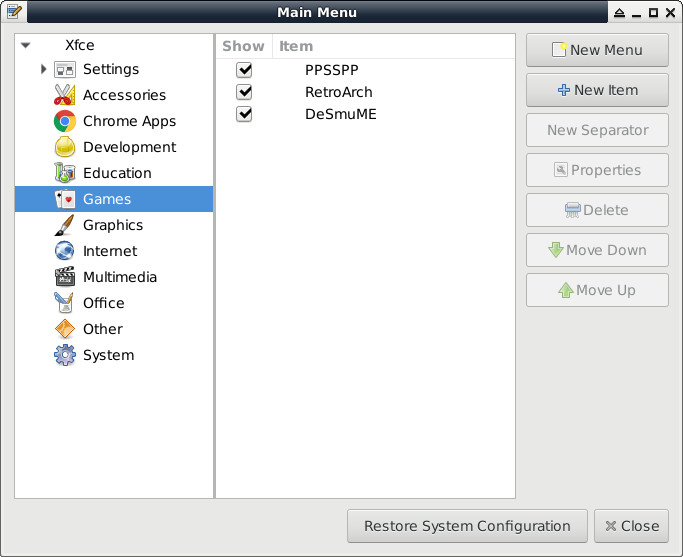683x557 pixels.
Task: Roll up the window with the eject-style titlebar button
Action: [619, 13]
